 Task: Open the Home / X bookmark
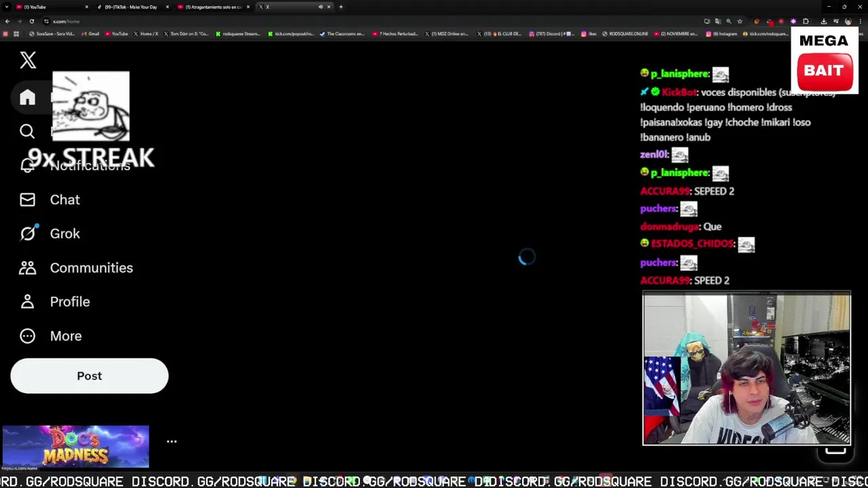click(146, 33)
